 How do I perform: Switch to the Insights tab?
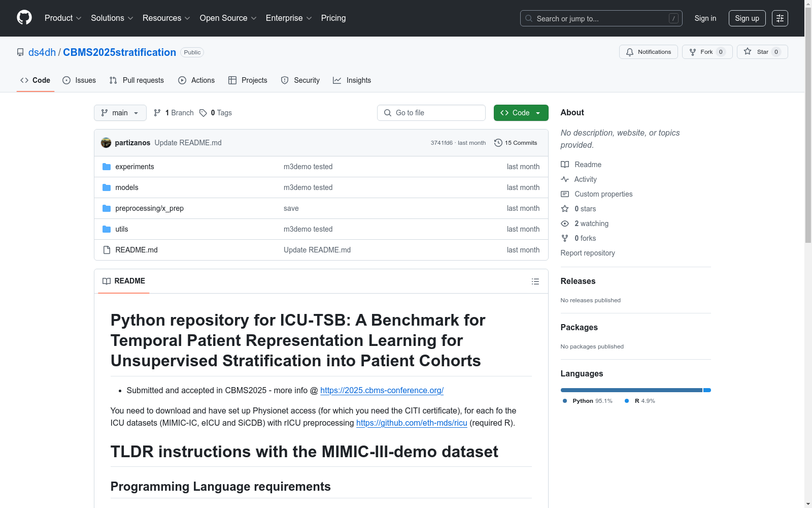pyautogui.click(x=352, y=80)
